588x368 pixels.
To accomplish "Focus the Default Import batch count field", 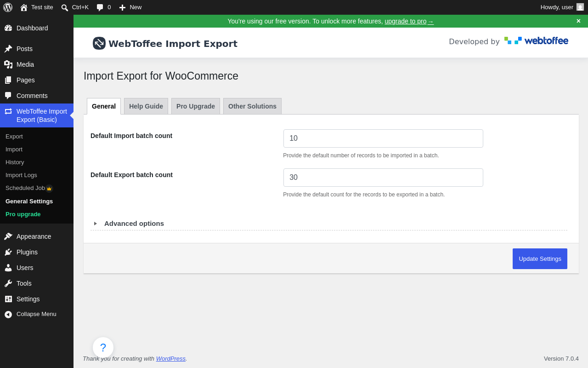I will tap(383, 138).
